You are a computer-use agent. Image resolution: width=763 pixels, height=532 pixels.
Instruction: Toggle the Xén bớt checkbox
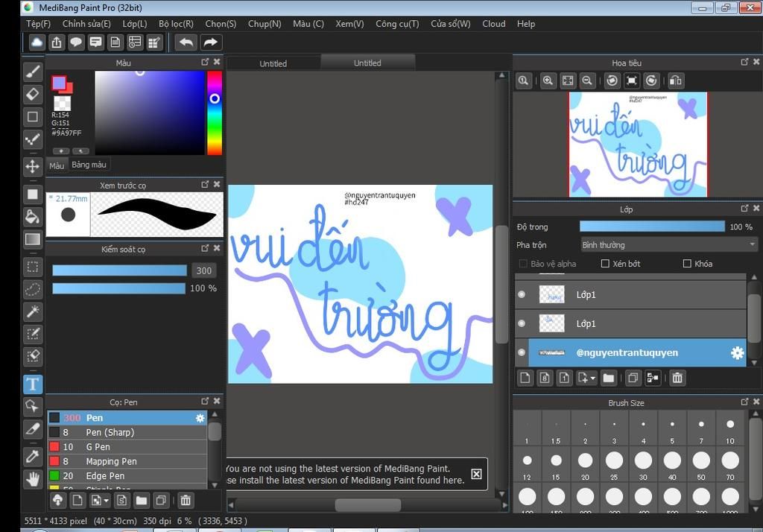tap(605, 263)
